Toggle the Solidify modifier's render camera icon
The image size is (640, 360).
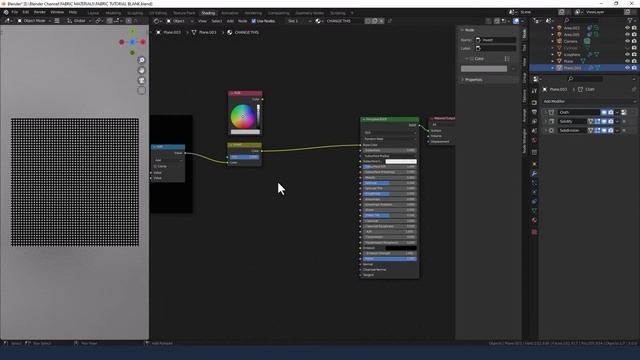tap(610, 121)
